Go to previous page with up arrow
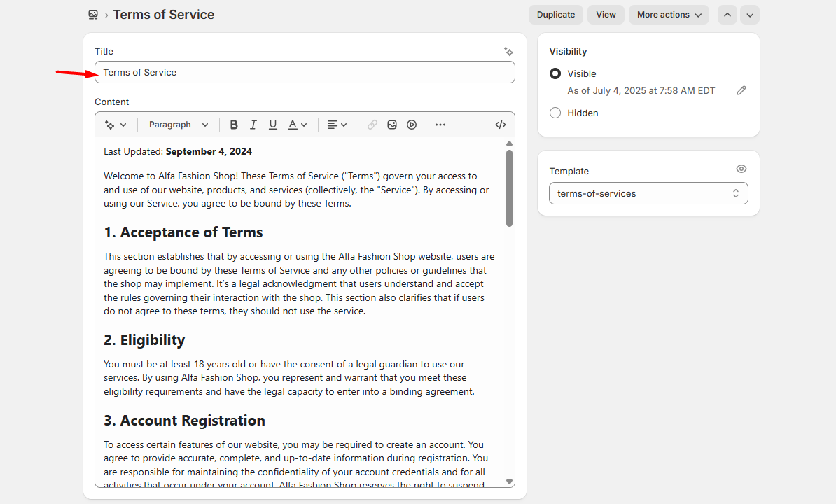The image size is (836, 504). coord(727,15)
